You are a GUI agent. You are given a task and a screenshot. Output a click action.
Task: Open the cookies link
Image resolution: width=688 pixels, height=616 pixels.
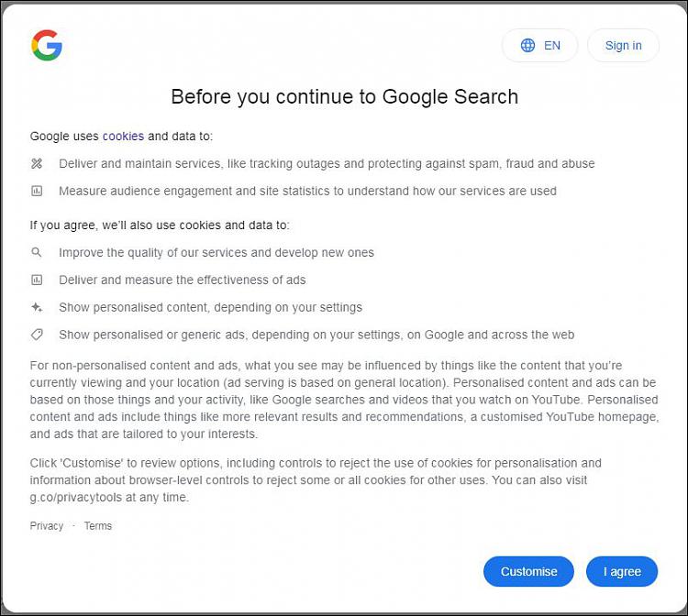coord(123,136)
